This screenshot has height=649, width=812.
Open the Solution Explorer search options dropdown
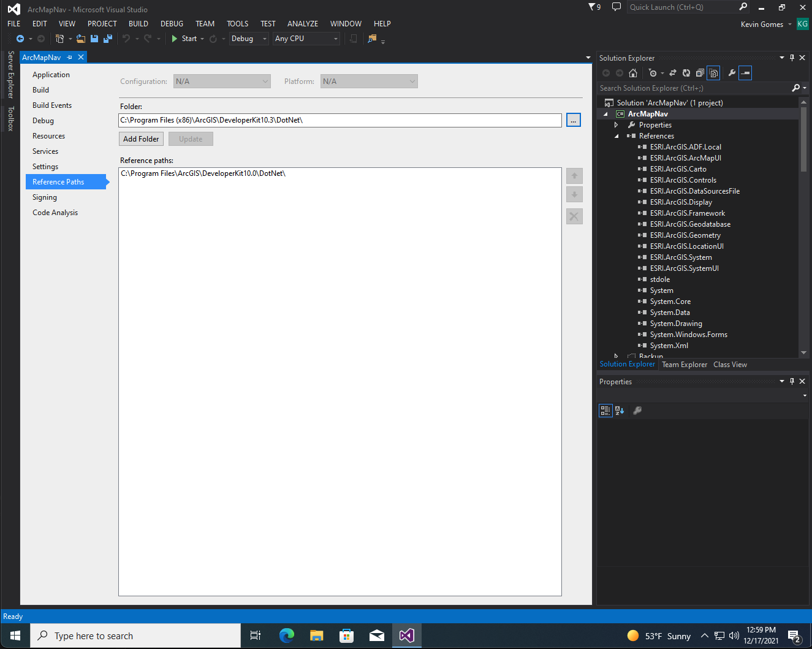coord(805,88)
